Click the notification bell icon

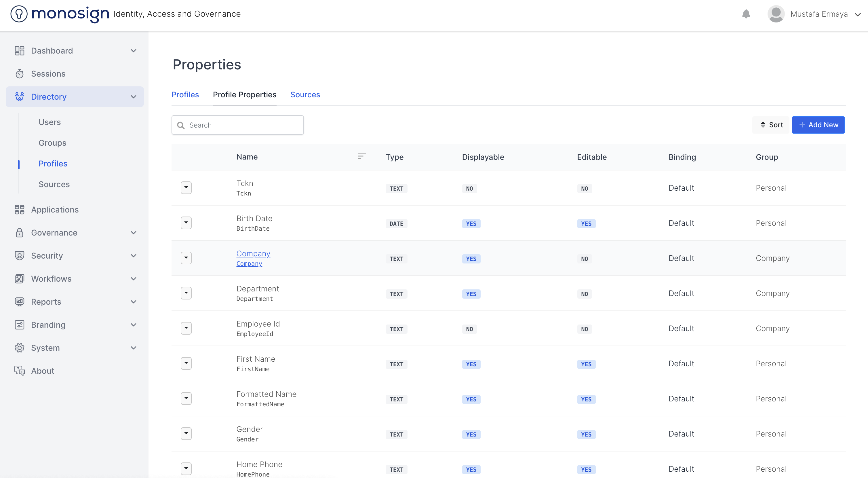tap(746, 14)
